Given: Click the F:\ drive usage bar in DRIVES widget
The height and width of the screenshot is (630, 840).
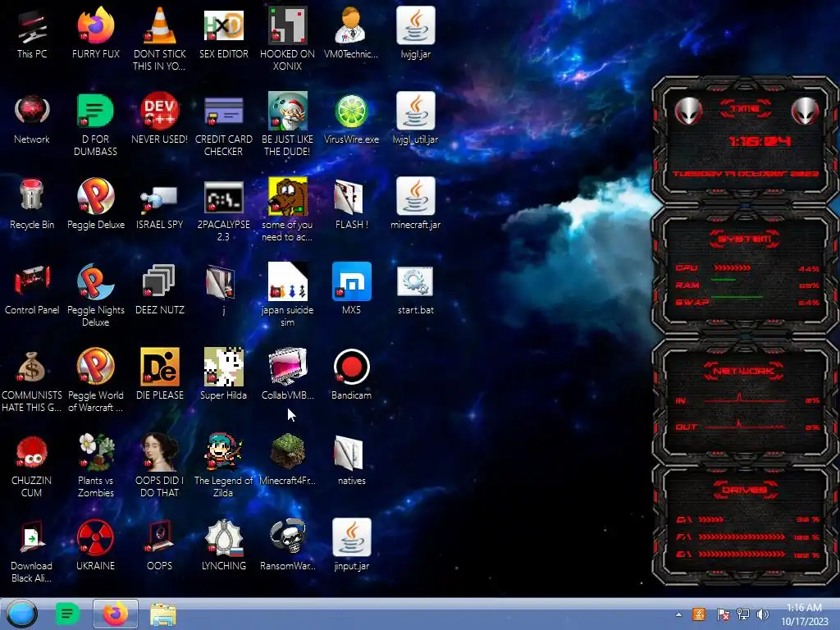Looking at the screenshot, I should pyautogui.click(x=742, y=536).
